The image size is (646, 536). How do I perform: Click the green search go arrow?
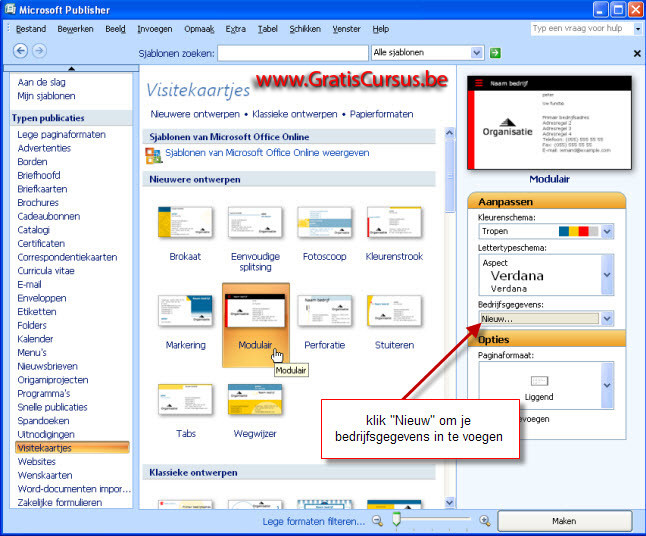coord(495,53)
